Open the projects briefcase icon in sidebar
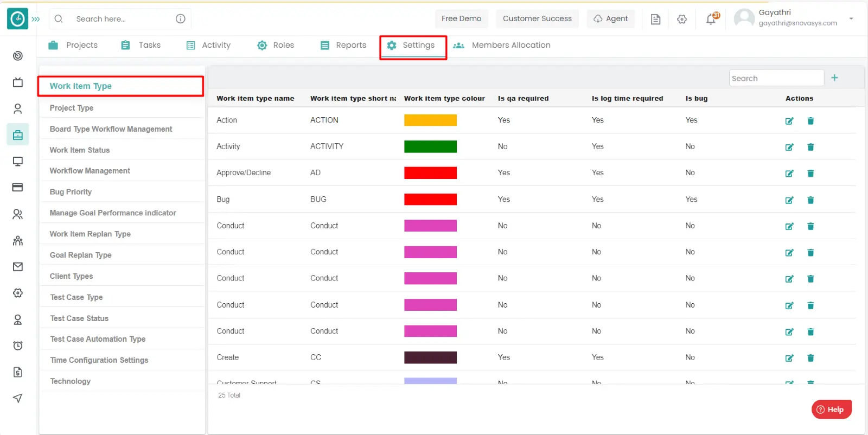The image size is (868, 435). coord(18,135)
